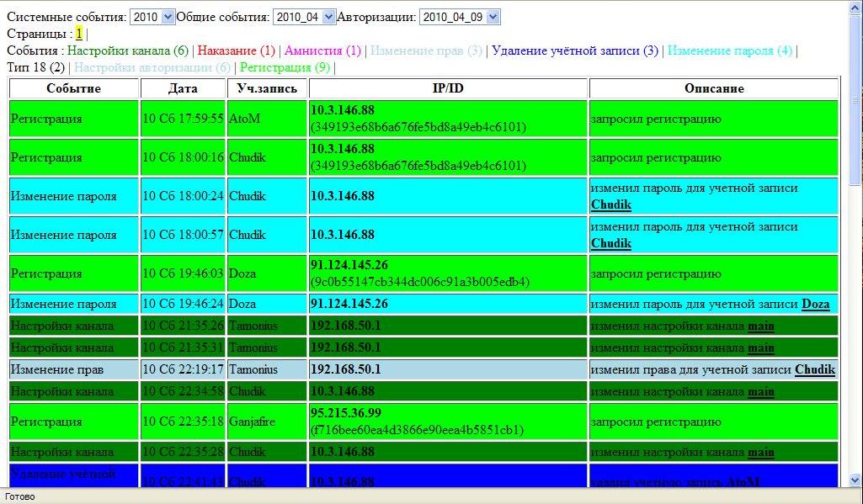863x504 pixels.
Task: Show Изменение пароля (4) events
Action: [730, 50]
